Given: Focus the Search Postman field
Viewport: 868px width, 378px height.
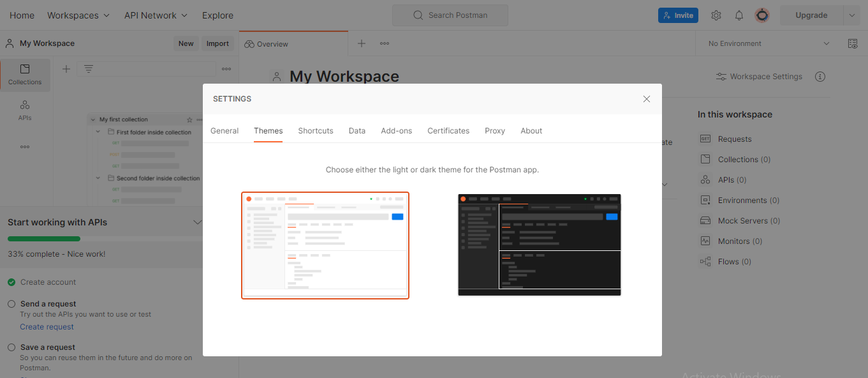Looking at the screenshot, I should click(450, 15).
